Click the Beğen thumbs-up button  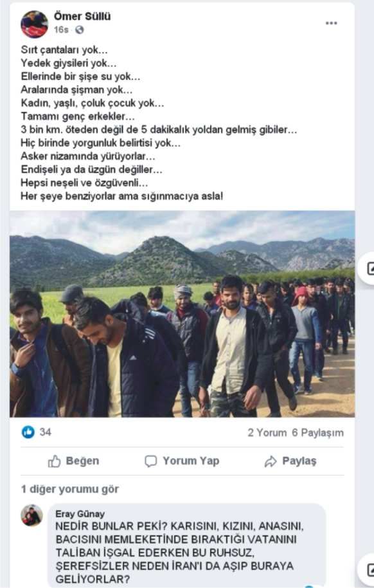pos(73,461)
